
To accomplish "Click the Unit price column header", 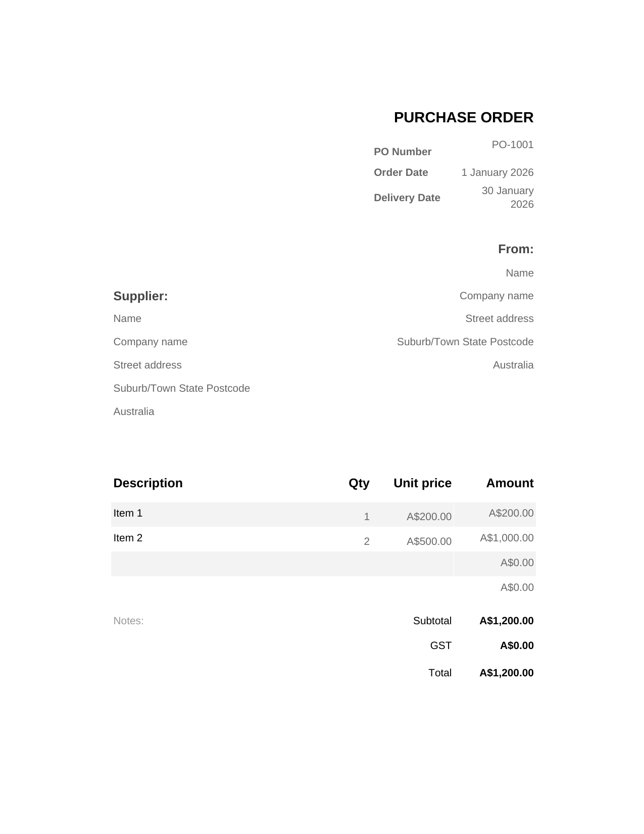I will pyautogui.click(x=422, y=483).
